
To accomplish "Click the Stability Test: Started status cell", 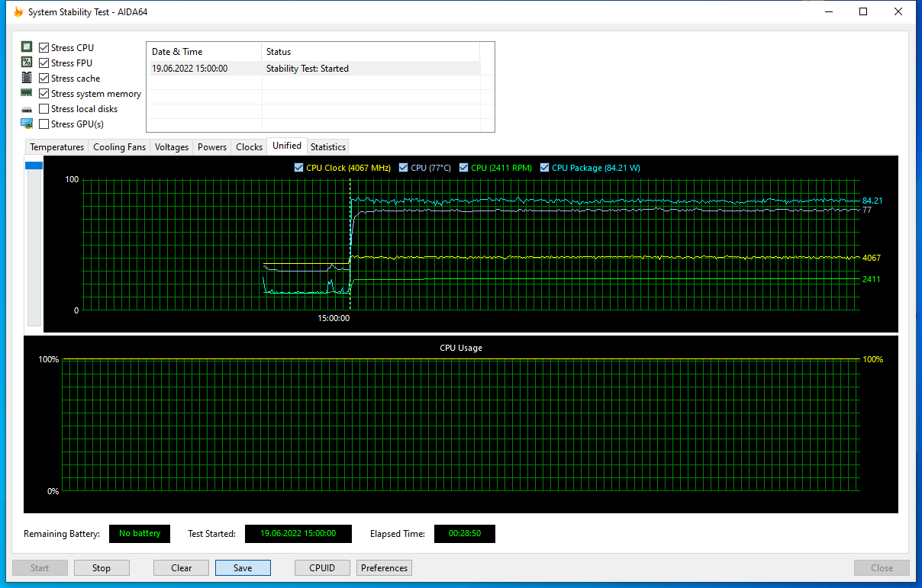I will 308,69.
